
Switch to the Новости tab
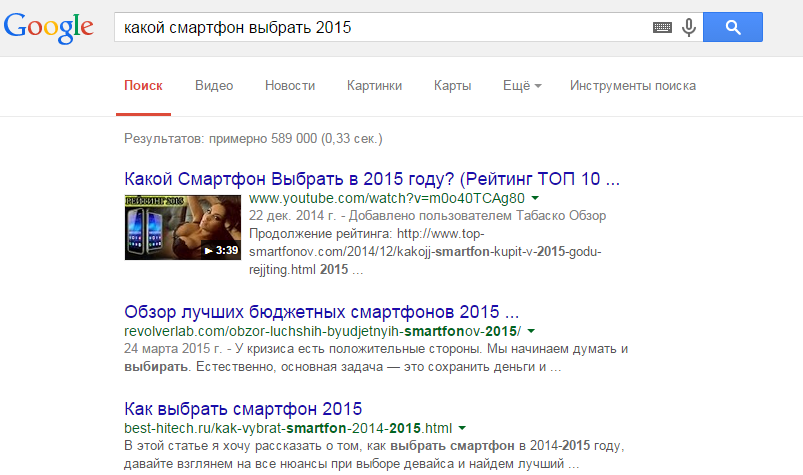[290, 86]
